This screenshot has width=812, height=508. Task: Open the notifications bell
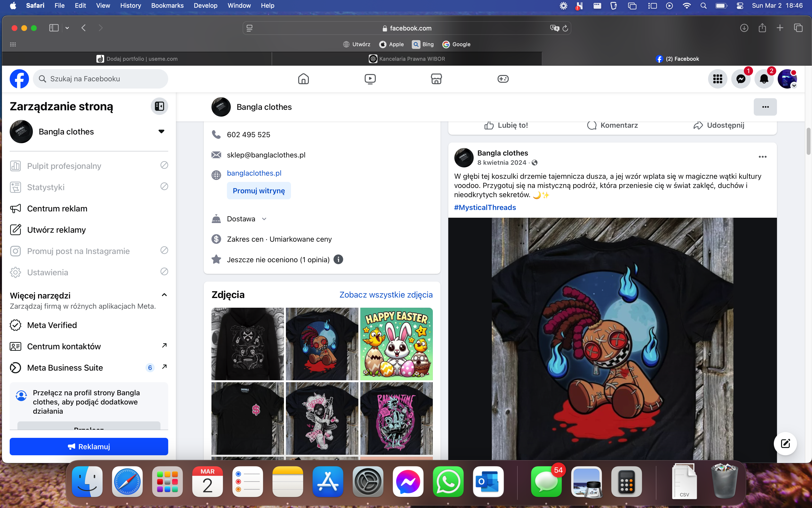pos(764,79)
